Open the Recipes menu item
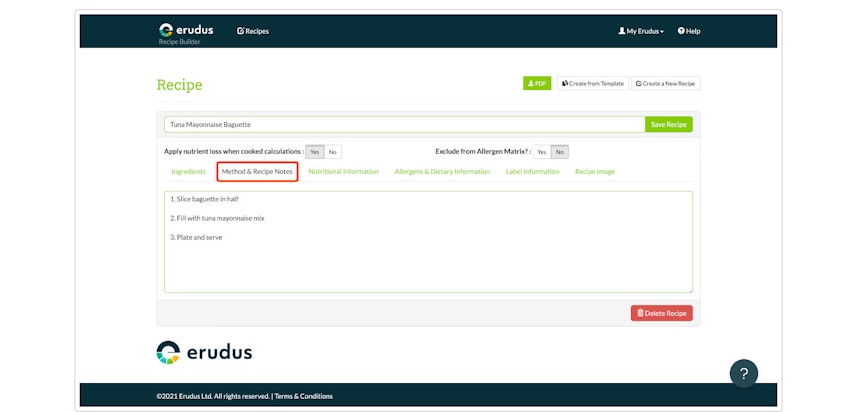The width and height of the screenshot is (858, 412). tap(253, 31)
